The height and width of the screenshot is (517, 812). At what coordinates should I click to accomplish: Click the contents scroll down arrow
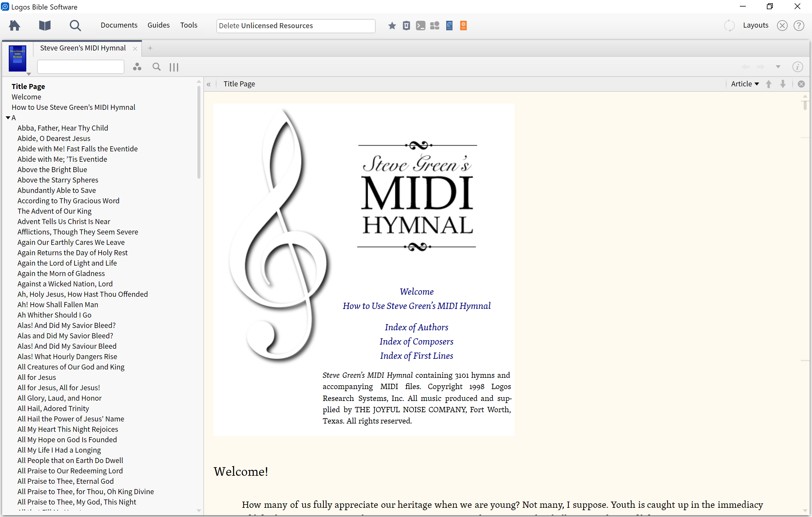pos(199,510)
